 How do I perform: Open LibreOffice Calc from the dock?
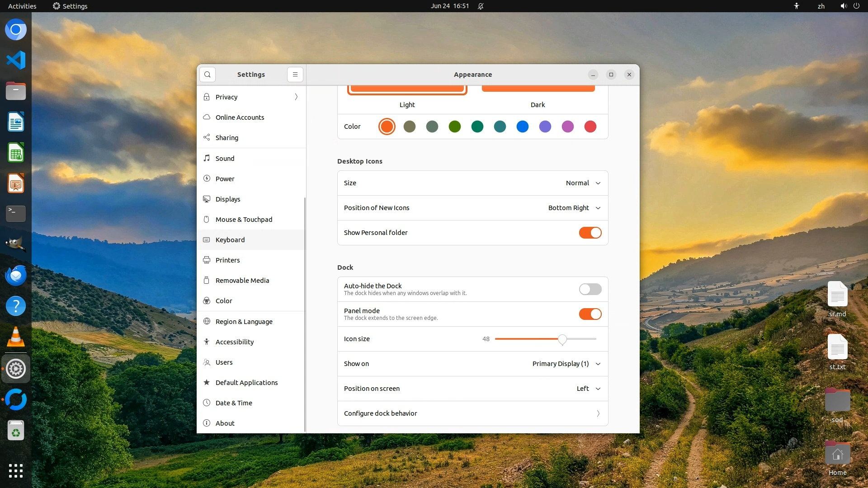coord(16,153)
